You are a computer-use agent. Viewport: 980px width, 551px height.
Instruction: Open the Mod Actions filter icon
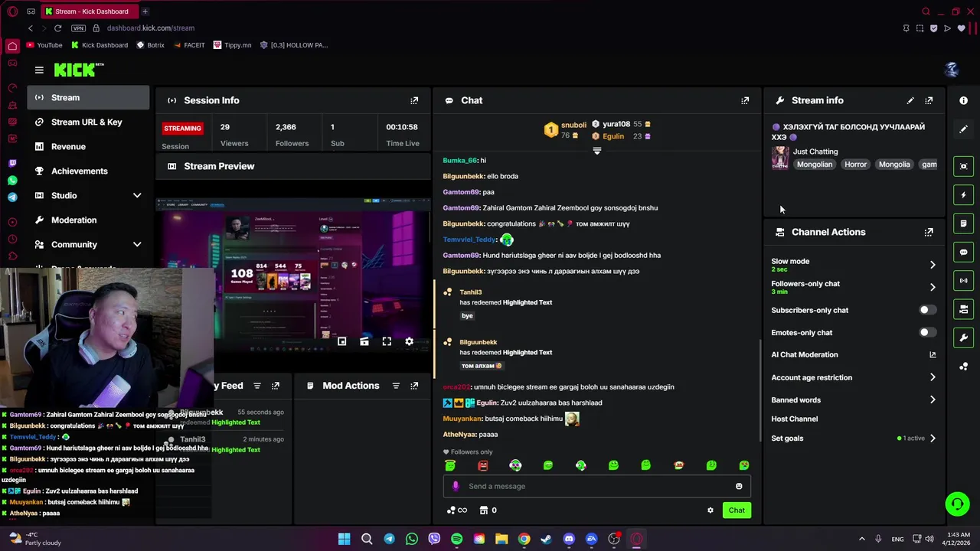396,386
